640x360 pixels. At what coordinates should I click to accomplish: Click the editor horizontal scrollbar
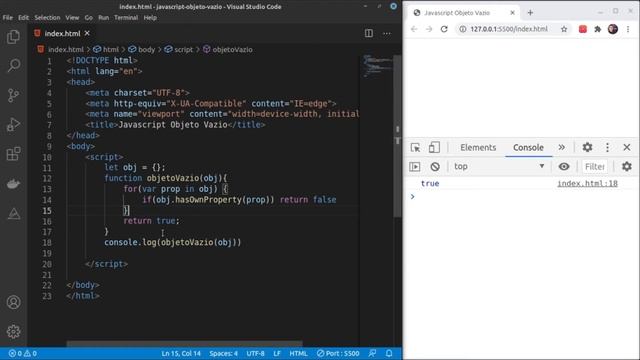tap(184, 344)
